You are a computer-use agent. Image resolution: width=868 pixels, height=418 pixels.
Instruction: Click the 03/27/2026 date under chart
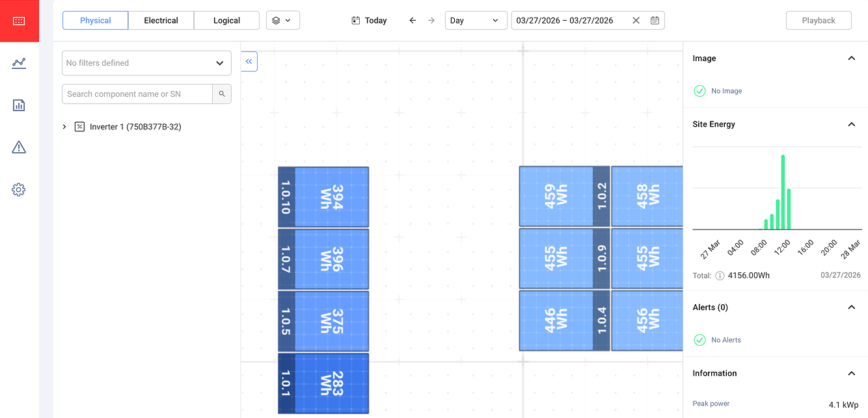[x=841, y=275]
